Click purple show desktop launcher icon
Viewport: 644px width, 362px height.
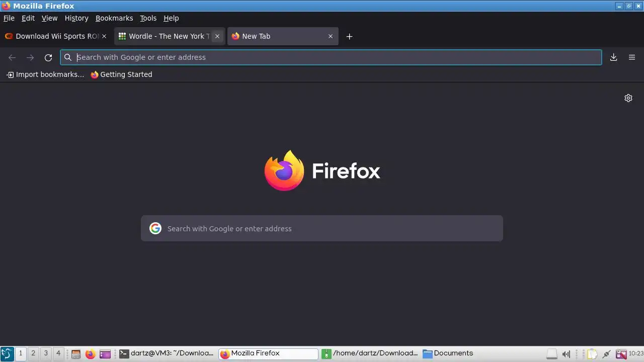105,354
